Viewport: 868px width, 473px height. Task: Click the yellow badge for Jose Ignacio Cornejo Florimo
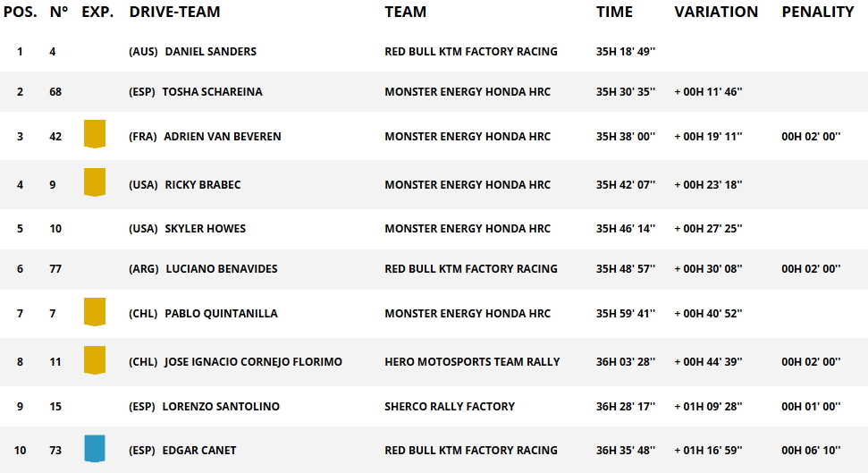95,360
